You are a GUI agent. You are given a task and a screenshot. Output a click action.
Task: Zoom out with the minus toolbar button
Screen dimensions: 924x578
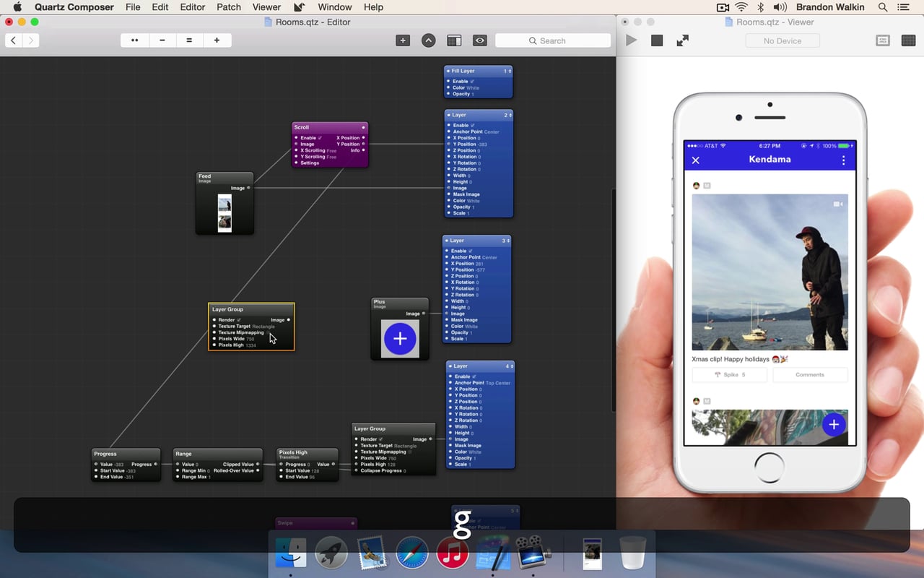(162, 40)
